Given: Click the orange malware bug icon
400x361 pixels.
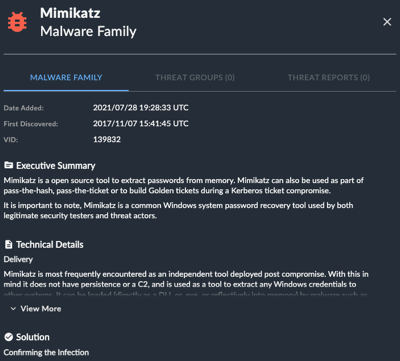Looking at the screenshot, I should 17,22.
